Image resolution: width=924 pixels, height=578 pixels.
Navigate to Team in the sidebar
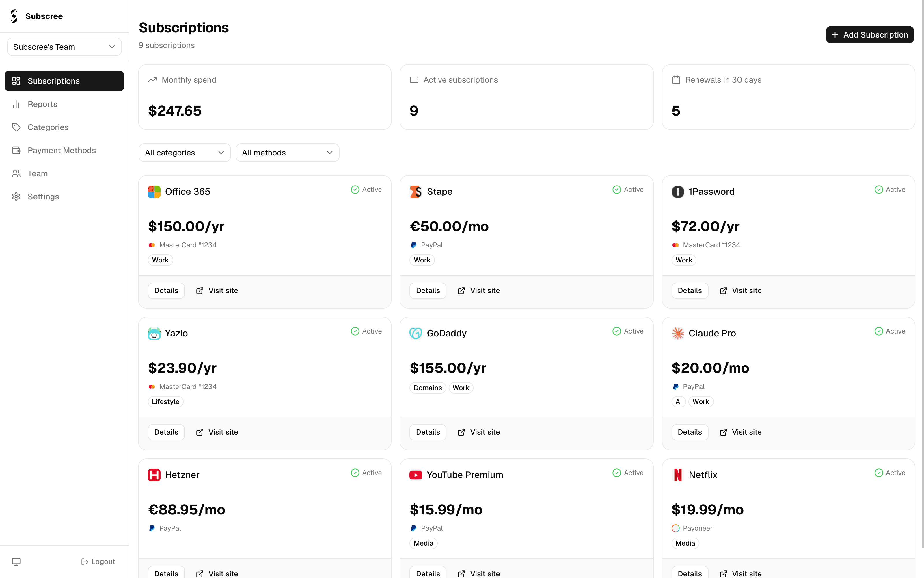point(64,173)
